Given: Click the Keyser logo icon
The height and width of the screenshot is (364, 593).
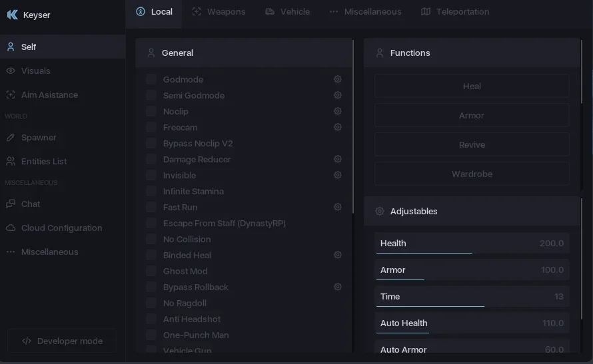Looking at the screenshot, I should [12, 15].
